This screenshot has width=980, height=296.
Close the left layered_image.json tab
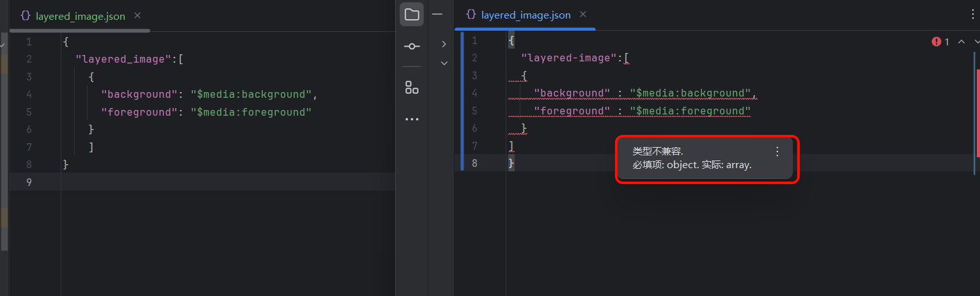[x=138, y=16]
